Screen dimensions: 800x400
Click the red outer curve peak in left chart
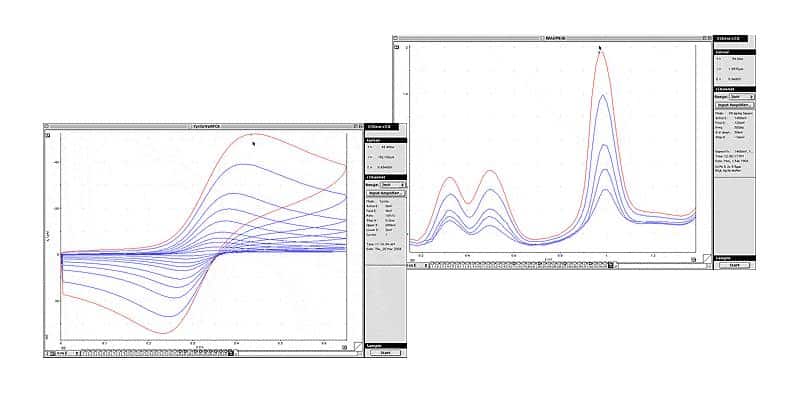pos(258,134)
